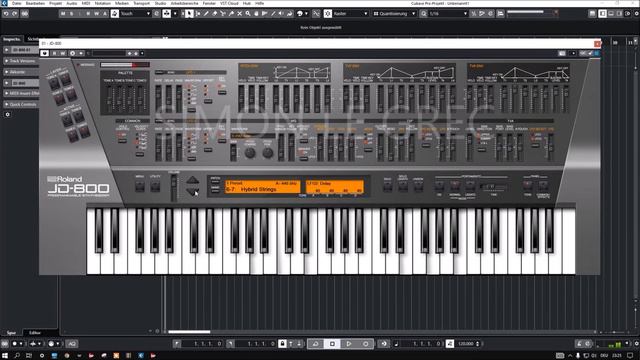Toggle global Write W automation button
Screen dimensions: 640x360
click(97, 13)
